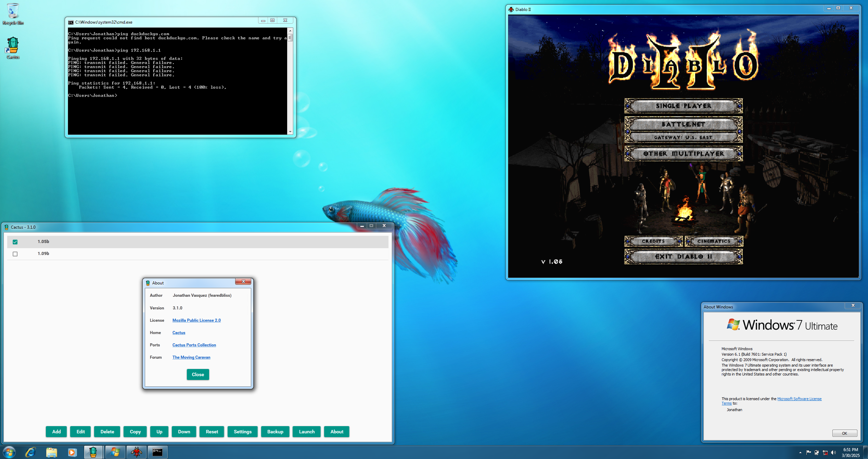This screenshot has height=459, width=868.
Task: Click cmd.exe title bar system icon
Action: coord(71,22)
